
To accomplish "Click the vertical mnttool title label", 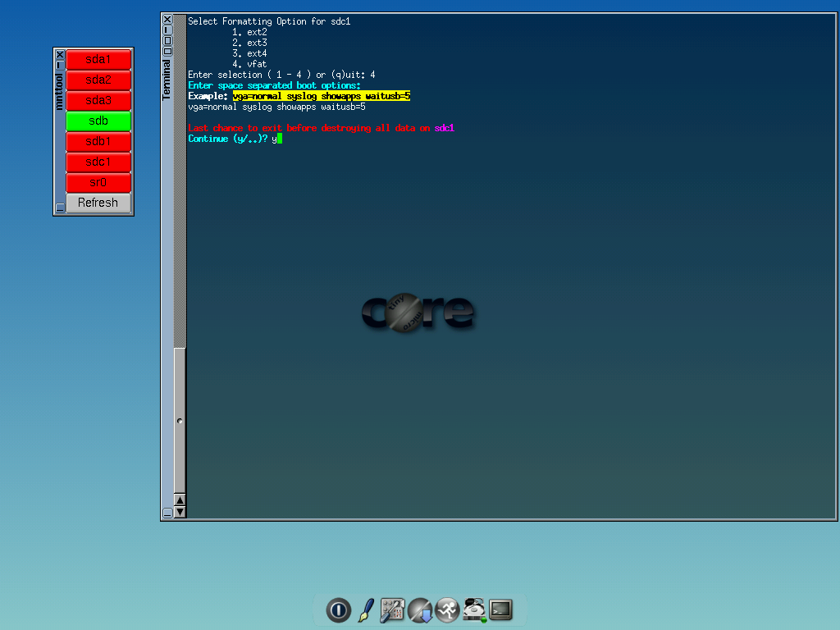I will [x=59, y=92].
